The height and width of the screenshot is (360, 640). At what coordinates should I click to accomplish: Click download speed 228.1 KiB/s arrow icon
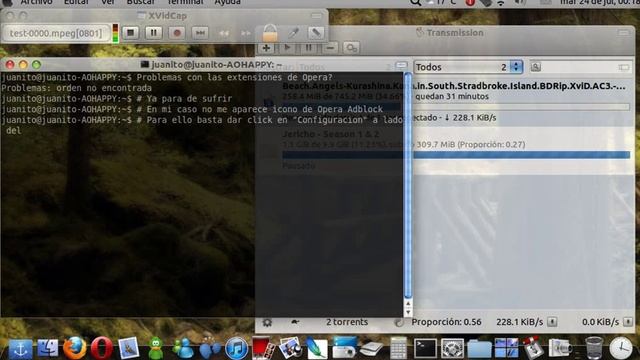[552, 322]
